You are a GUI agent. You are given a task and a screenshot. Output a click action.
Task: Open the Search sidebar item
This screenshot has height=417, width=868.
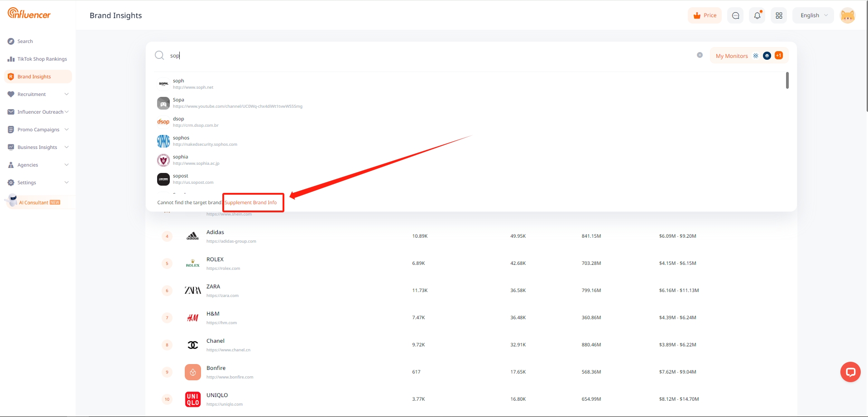click(x=25, y=41)
